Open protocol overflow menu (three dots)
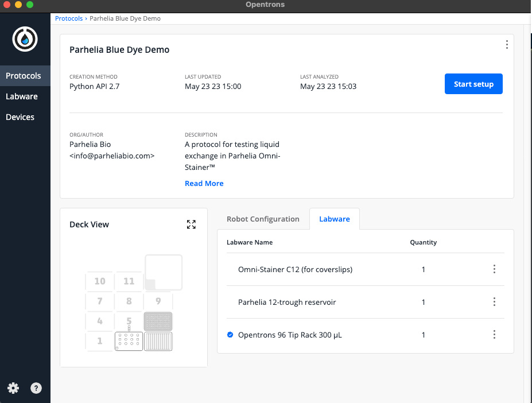Screen dimensions: 532x403 506,45
